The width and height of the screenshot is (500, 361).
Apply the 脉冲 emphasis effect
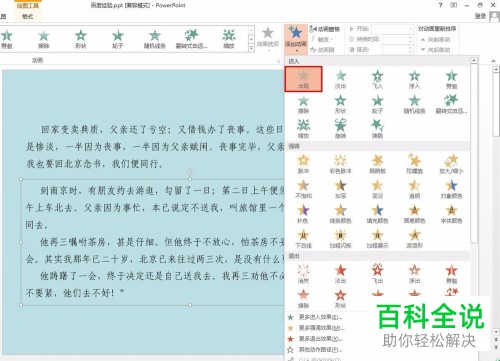click(303, 164)
